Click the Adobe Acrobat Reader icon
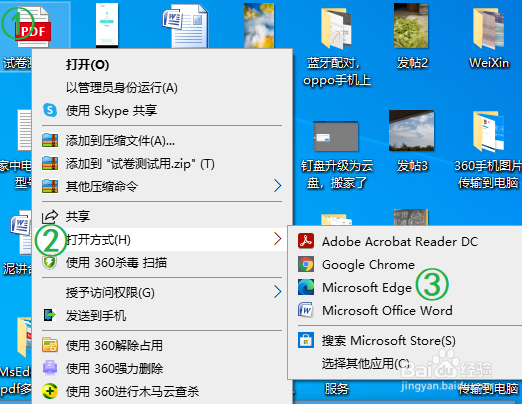The width and height of the screenshot is (522, 404). tap(306, 241)
